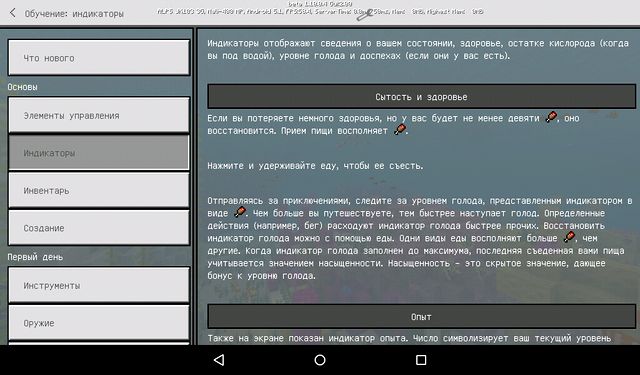Open the 'Создание' help topic
This screenshot has width=640, height=375.
point(99,228)
